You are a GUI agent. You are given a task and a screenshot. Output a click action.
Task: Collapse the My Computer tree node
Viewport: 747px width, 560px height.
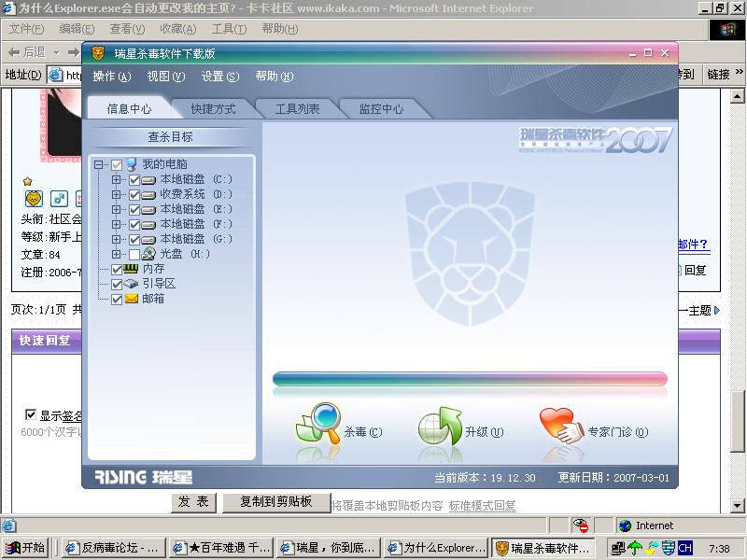click(x=98, y=165)
